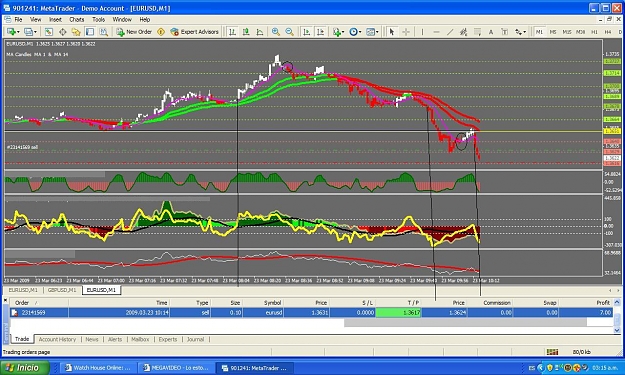Toggle the Data Window crosshair-circle icon

pos(63,32)
